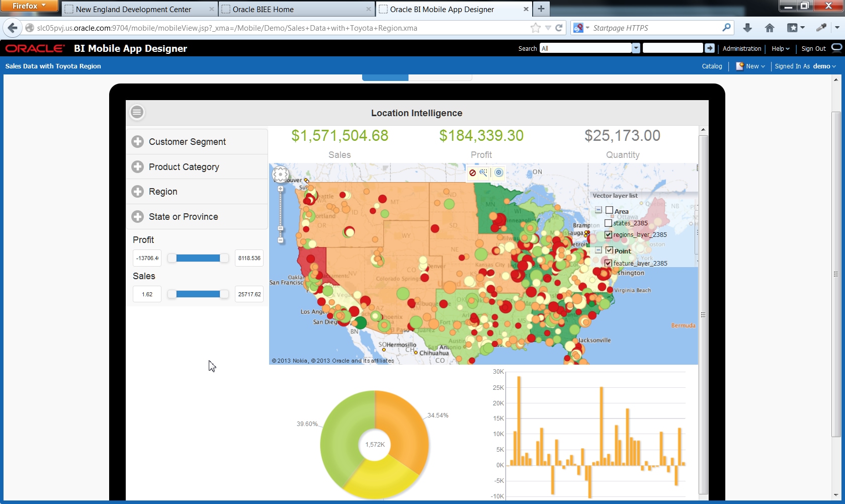Click the blue target circle map tool
Image resolution: width=845 pixels, height=504 pixels.
(x=498, y=173)
